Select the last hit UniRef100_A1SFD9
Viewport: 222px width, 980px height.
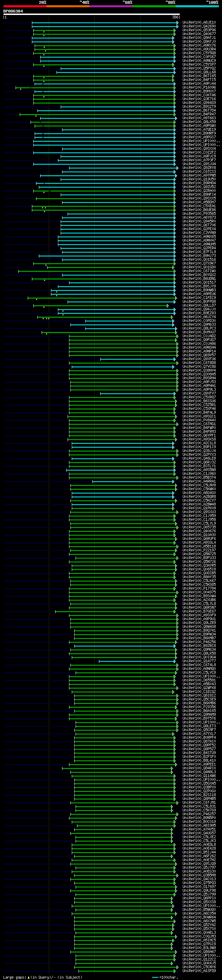[199, 971]
